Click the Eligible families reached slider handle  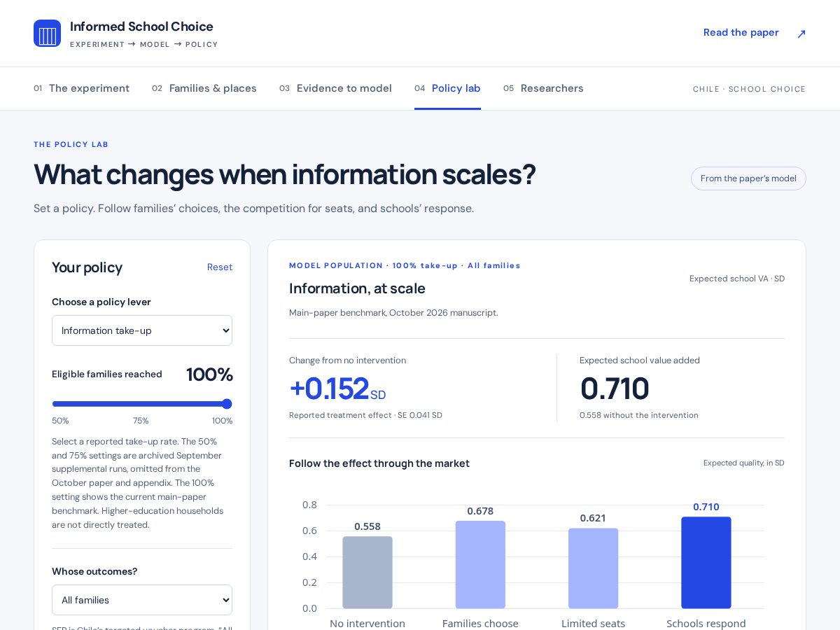point(227,404)
